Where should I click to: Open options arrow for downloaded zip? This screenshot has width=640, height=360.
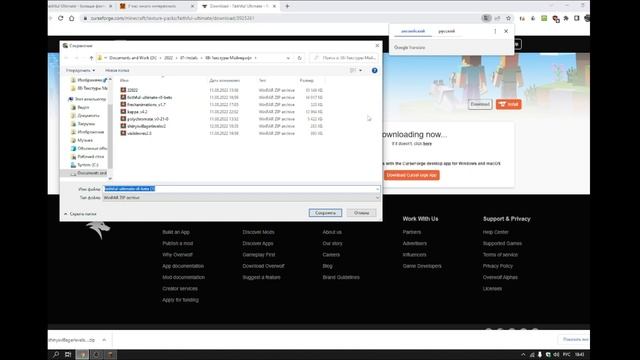point(104,340)
